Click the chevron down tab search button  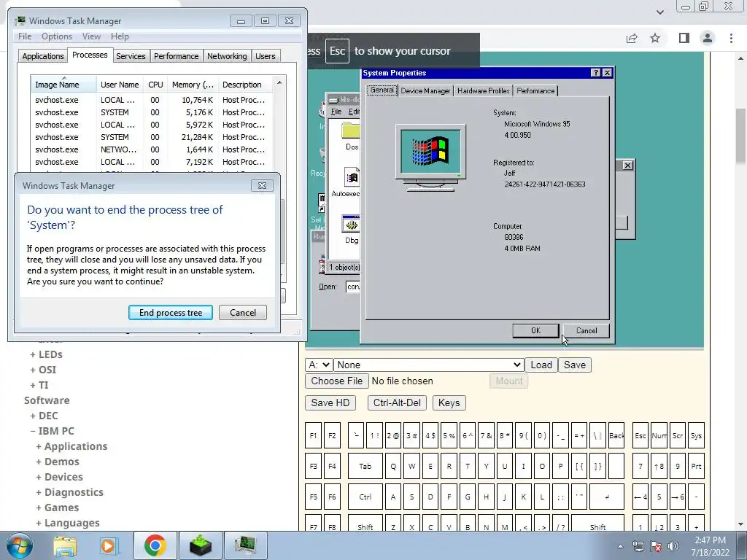coord(659,12)
